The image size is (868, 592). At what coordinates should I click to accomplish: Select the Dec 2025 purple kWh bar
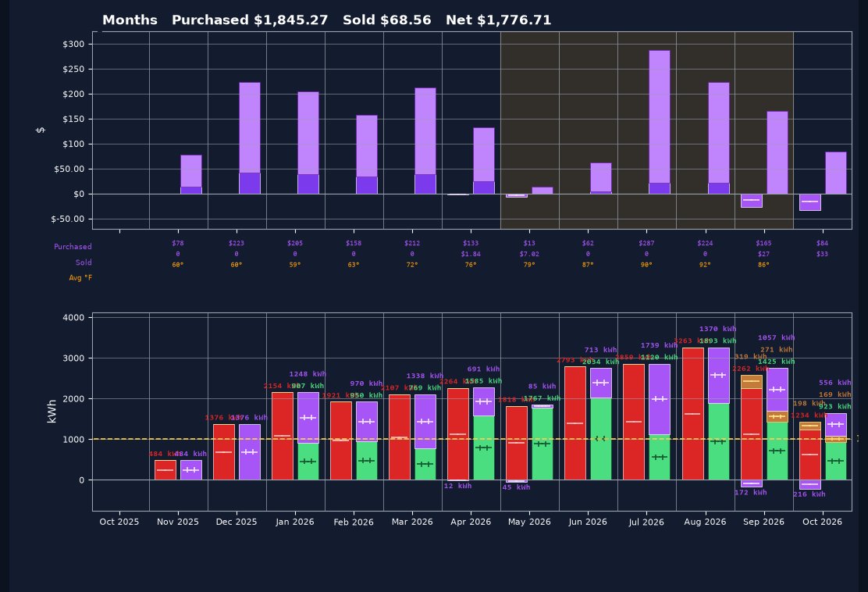250,452
